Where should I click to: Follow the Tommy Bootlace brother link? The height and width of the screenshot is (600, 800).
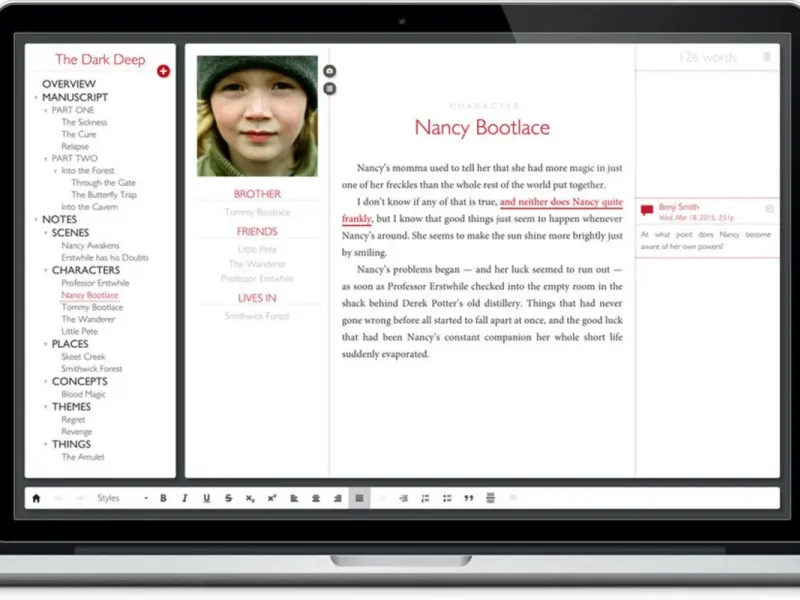257,212
